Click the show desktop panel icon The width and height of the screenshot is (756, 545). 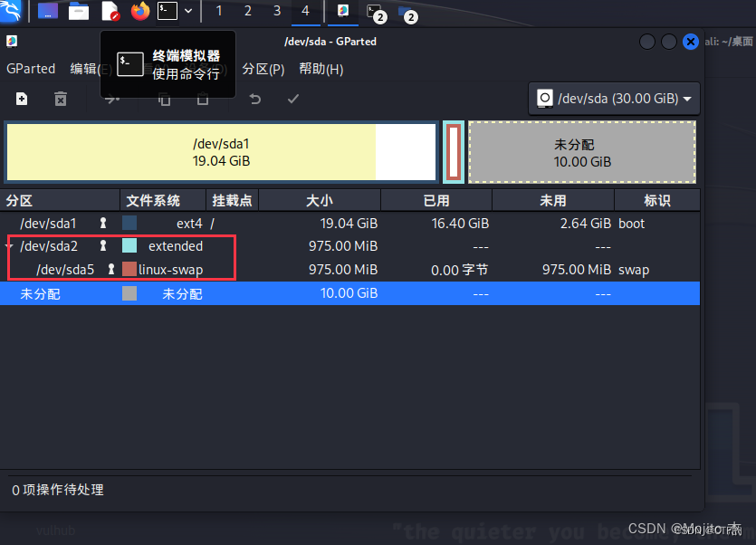pyautogui.click(x=48, y=11)
